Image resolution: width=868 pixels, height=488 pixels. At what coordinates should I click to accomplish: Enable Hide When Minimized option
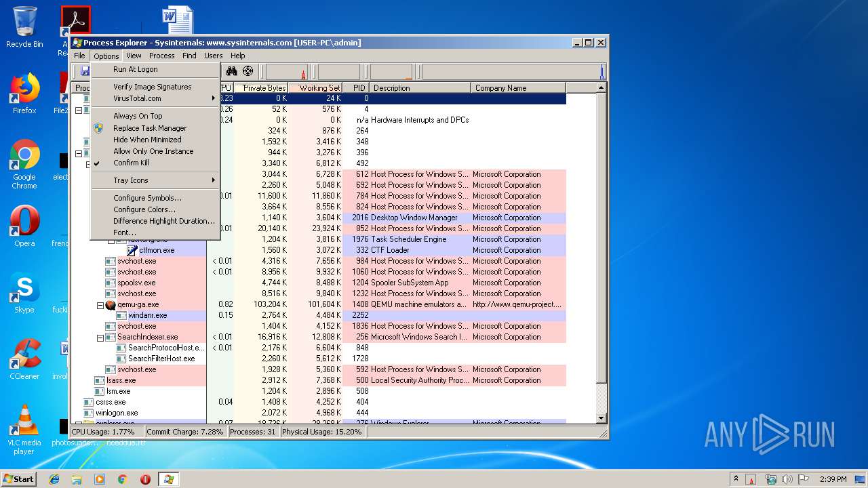click(155, 140)
